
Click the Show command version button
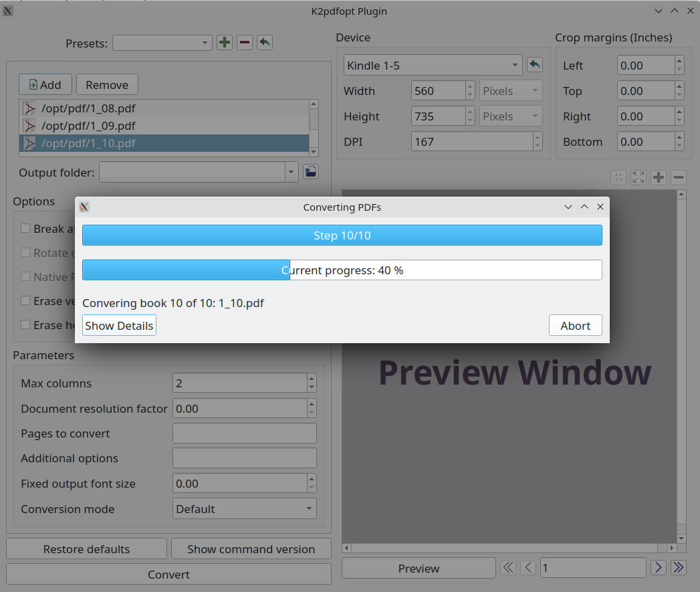251,549
